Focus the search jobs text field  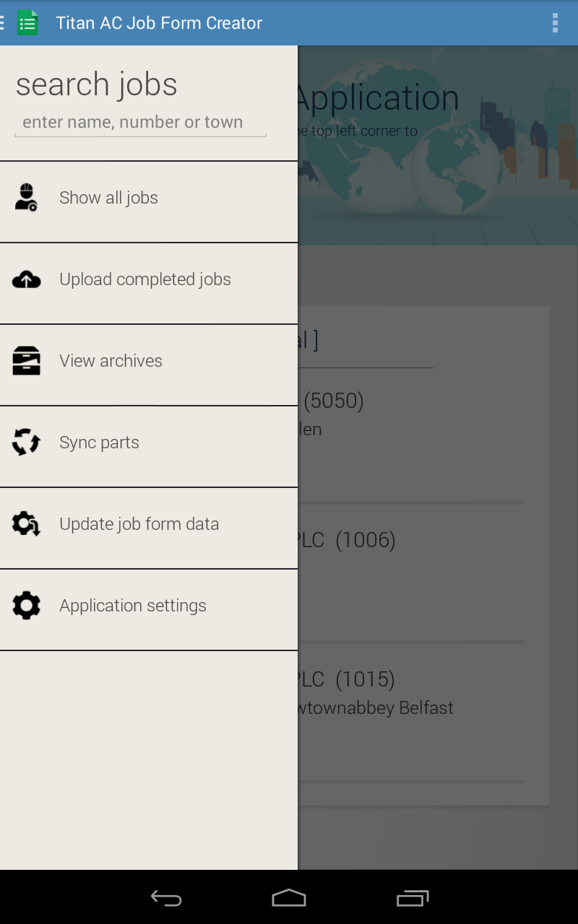tap(140, 123)
